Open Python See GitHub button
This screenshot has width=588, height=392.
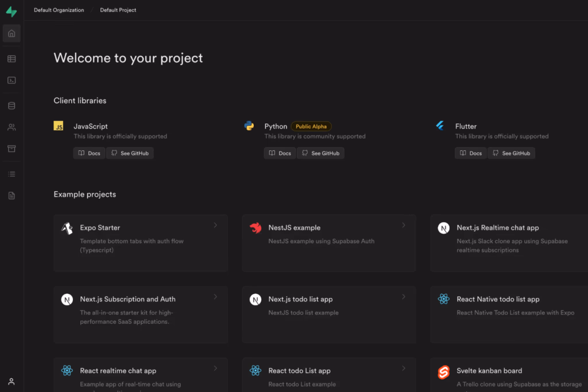pos(320,153)
